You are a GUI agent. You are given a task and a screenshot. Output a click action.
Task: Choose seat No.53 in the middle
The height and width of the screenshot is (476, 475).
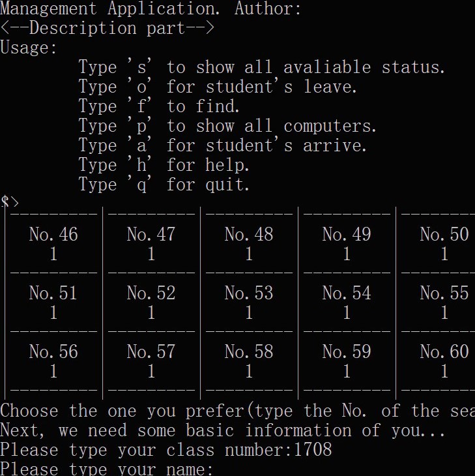click(249, 303)
